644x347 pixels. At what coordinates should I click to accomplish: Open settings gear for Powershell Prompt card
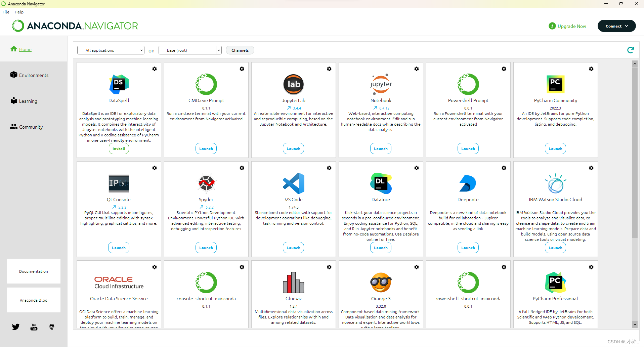pyautogui.click(x=504, y=69)
